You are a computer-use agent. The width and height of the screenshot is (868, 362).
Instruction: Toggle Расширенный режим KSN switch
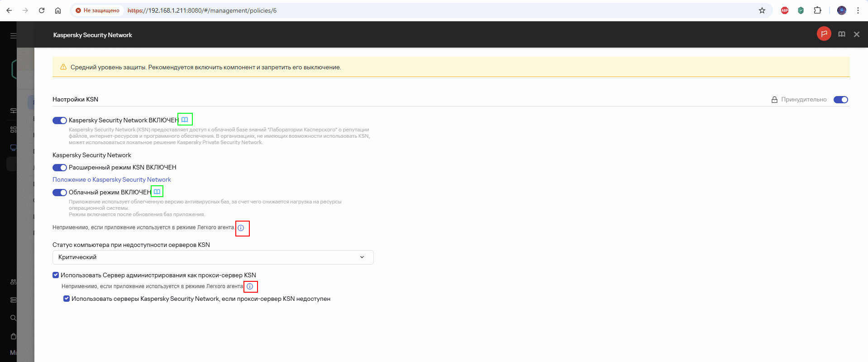(x=60, y=168)
